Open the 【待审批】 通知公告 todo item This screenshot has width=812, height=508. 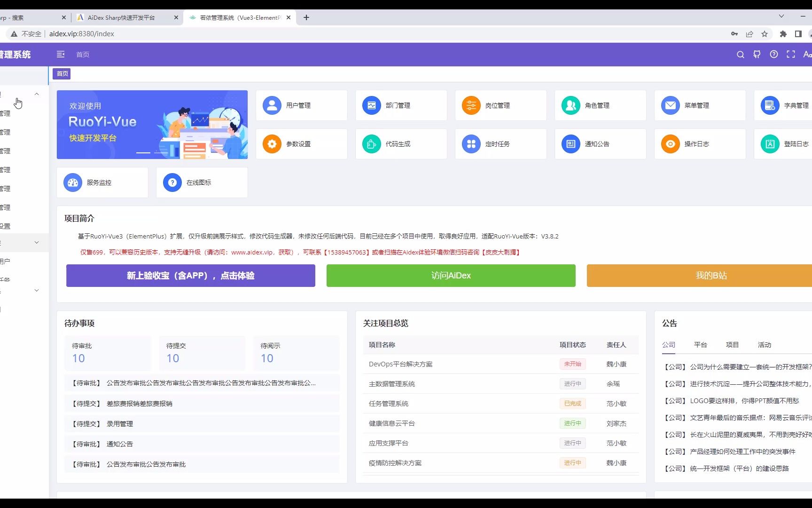click(202, 444)
